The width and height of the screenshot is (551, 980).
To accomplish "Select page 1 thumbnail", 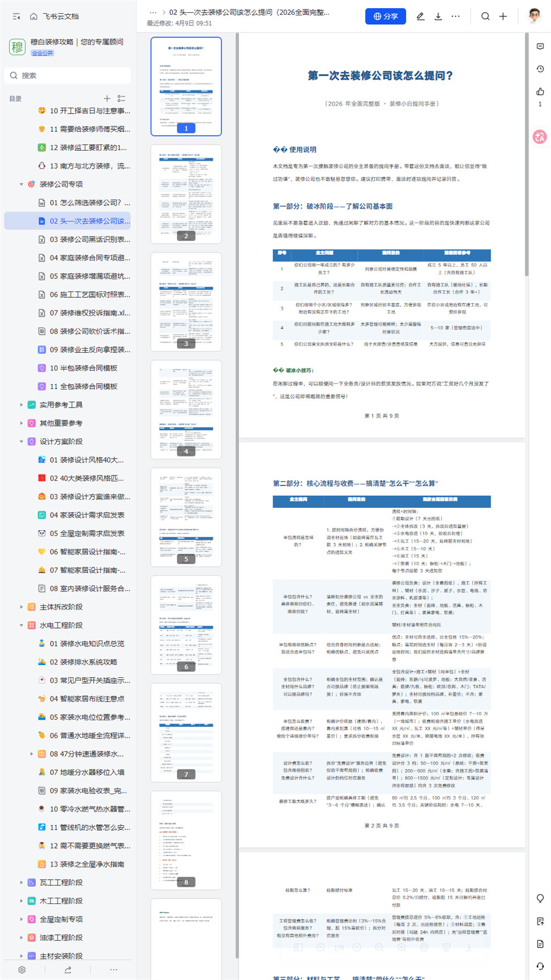I will click(186, 86).
